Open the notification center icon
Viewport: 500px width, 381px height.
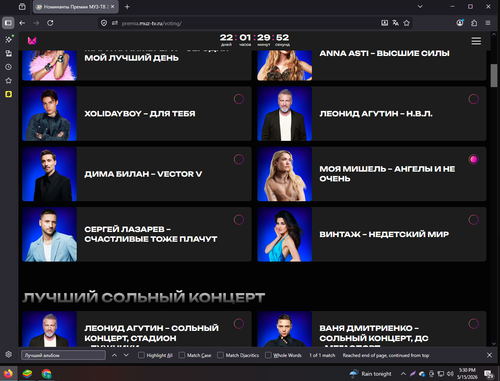489,374
